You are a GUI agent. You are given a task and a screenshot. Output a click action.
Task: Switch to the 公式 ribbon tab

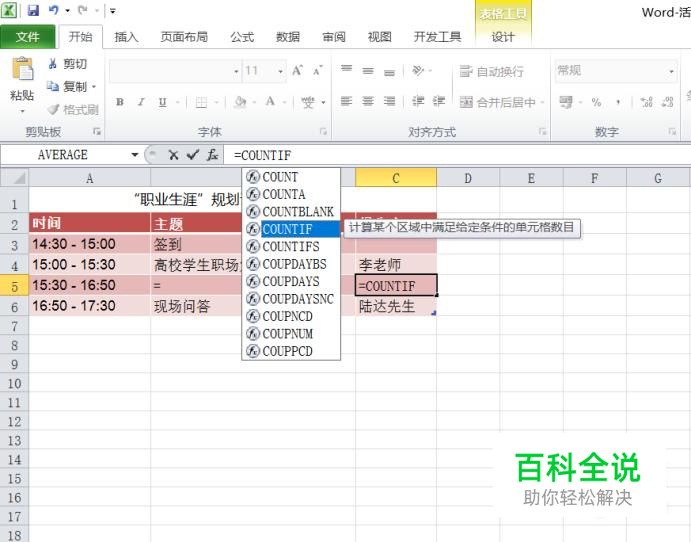(x=242, y=37)
